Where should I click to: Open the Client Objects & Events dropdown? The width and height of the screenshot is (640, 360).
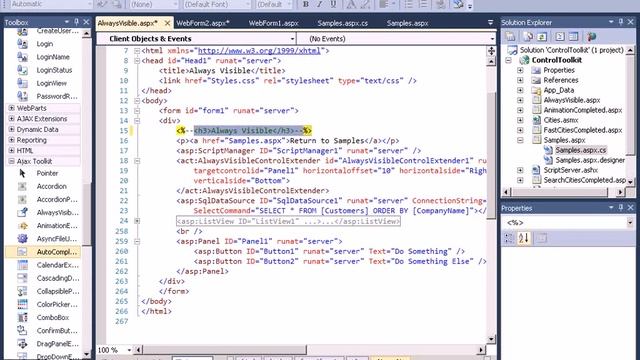click(196, 39)
